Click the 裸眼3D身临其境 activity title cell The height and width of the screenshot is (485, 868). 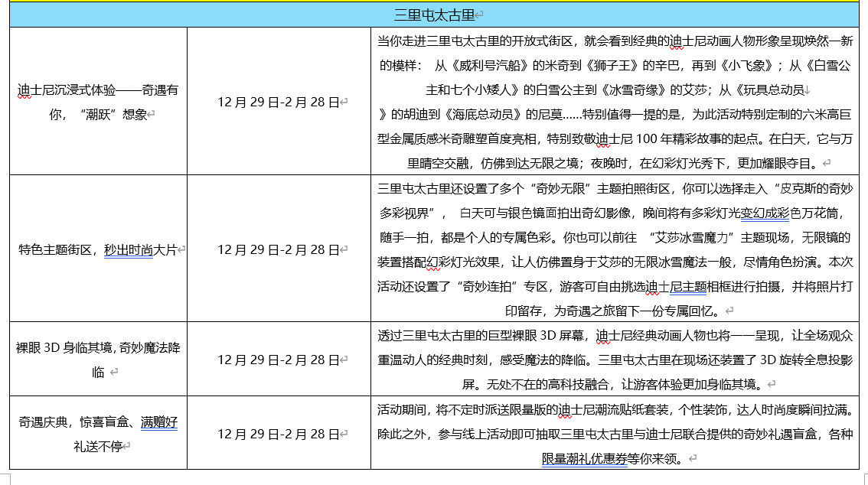pos(97,360)
